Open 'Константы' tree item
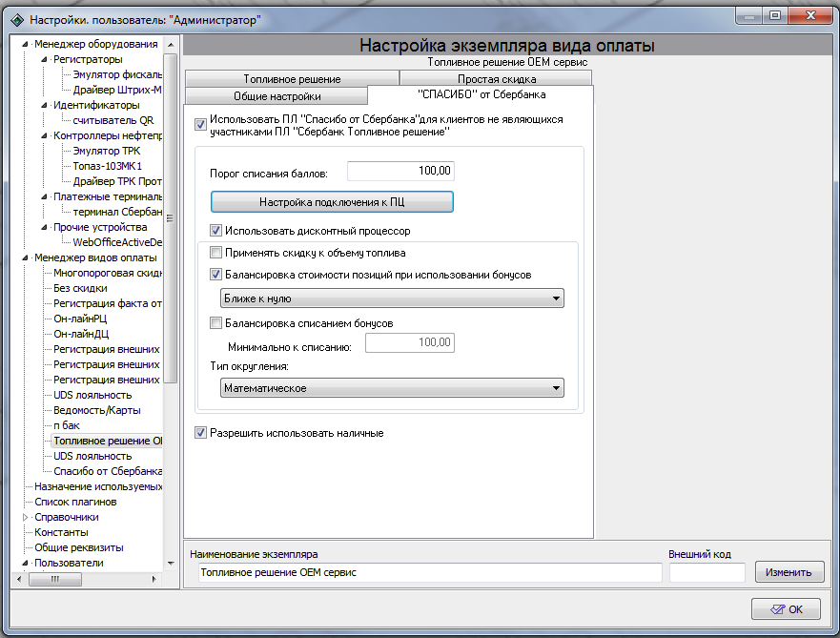 61,532
